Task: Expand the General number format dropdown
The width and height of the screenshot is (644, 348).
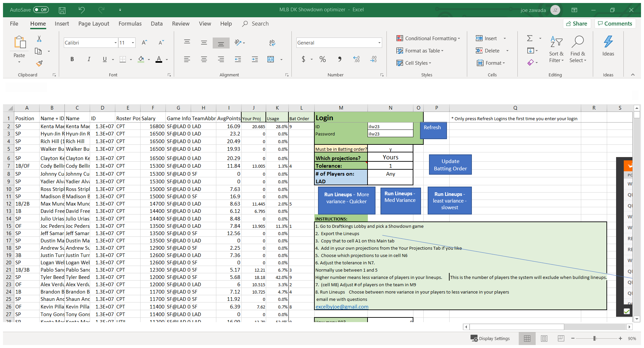Action: click(379, 43)
